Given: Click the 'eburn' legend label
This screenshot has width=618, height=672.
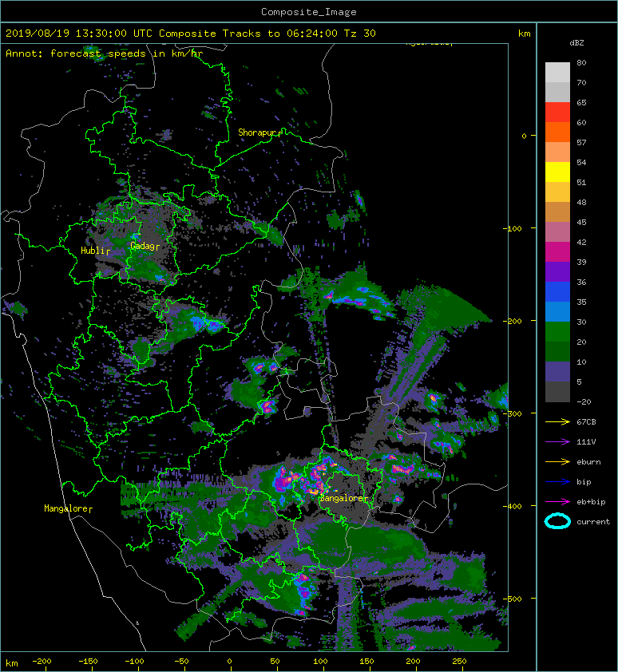Looking at the screenshot, I should [588, 462].
